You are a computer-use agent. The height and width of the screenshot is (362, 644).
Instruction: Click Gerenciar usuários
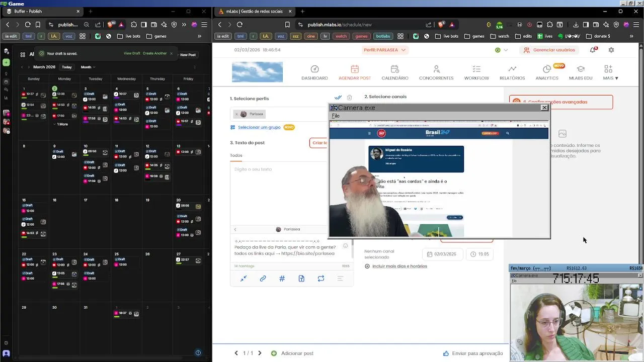[549, 50]
